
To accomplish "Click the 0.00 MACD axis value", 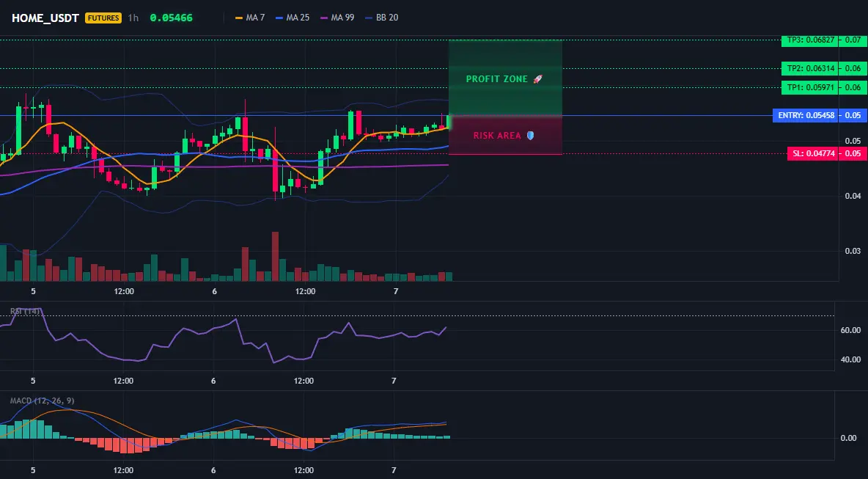I will click(849, 438).
